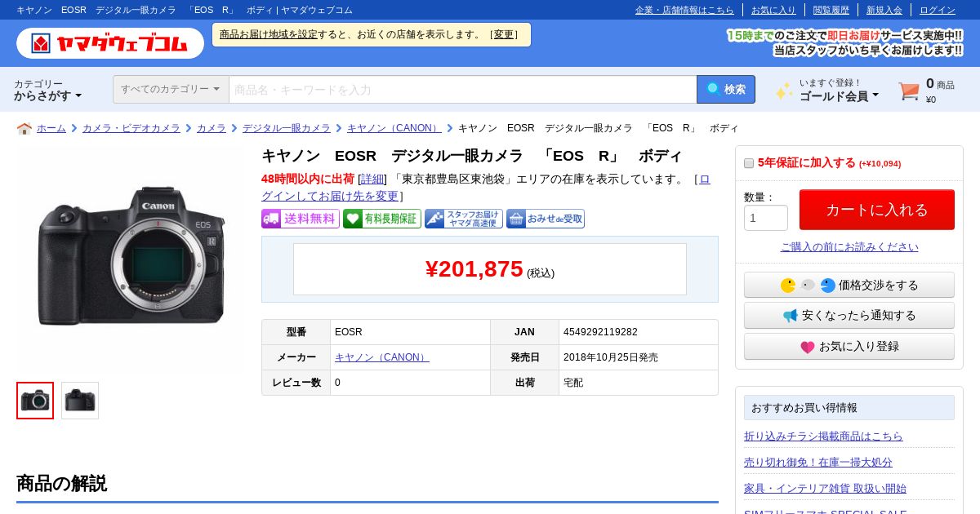Click the 変更 link in delivery notice
Viewport: 980px width, 514px height.
coord(504,34)
